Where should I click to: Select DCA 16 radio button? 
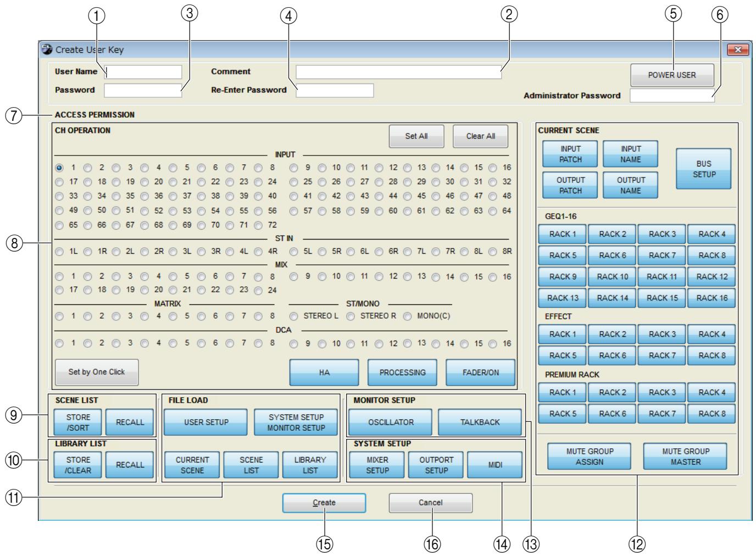[x=492, y=344]
